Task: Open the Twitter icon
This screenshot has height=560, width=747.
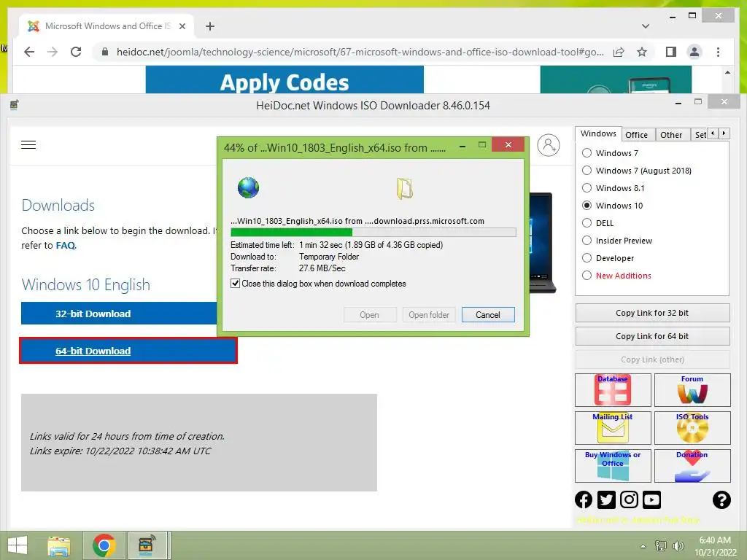Action: pos(606,499)
